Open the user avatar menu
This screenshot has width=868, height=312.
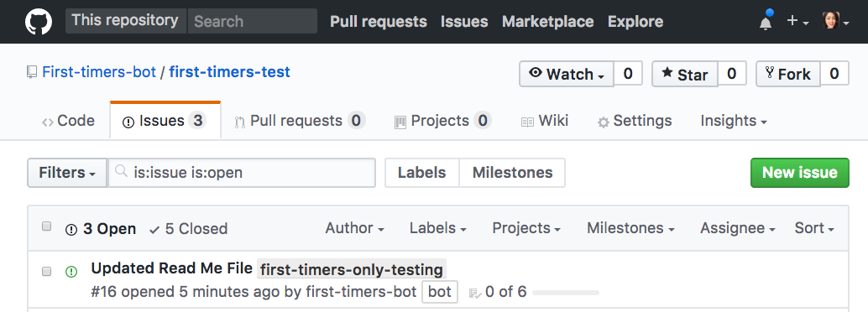[x=835, y=22]
